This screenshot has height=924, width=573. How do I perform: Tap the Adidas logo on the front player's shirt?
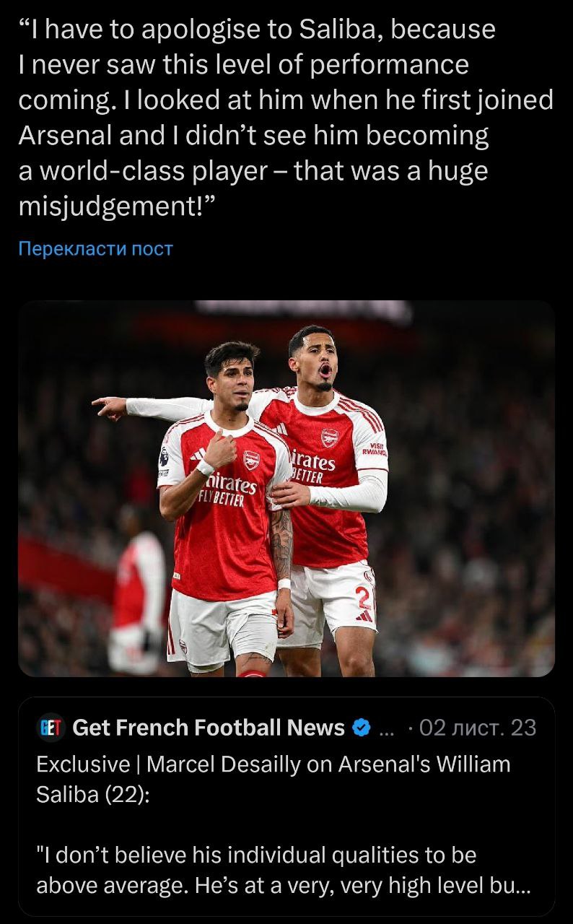198,455
